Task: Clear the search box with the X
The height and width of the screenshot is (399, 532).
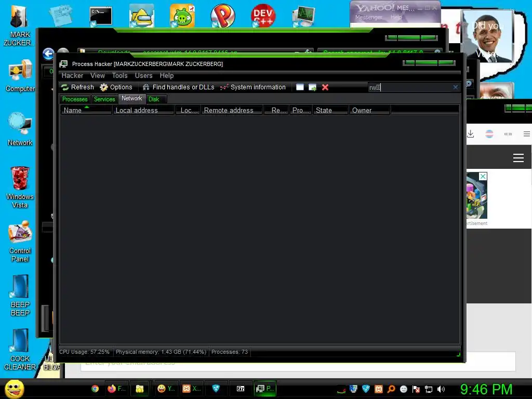Action: point(455,87)
